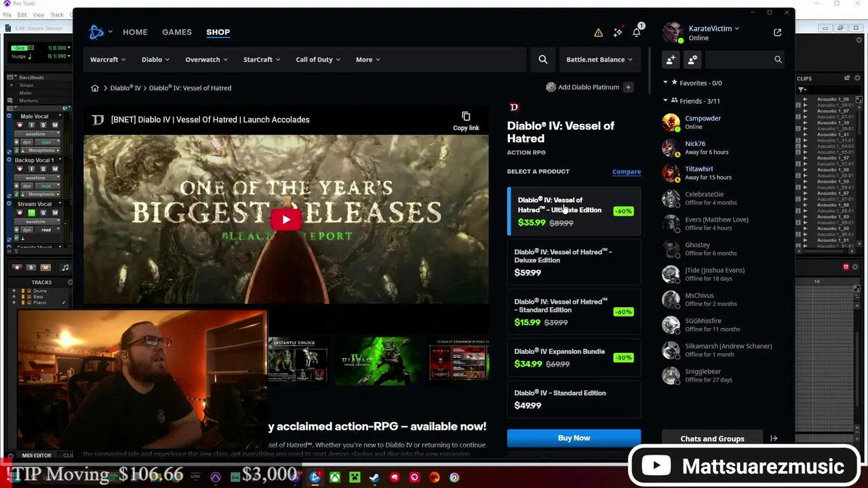Record-enable the Male Vocal track in Pro Tools
868x488 pixels.
20,125
